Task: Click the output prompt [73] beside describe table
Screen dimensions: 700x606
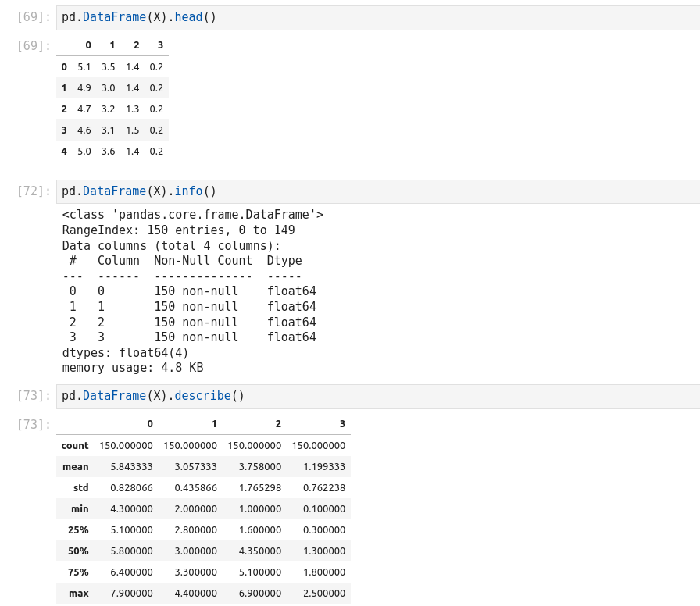Action: pyautogui.click(x=34, y=425)
